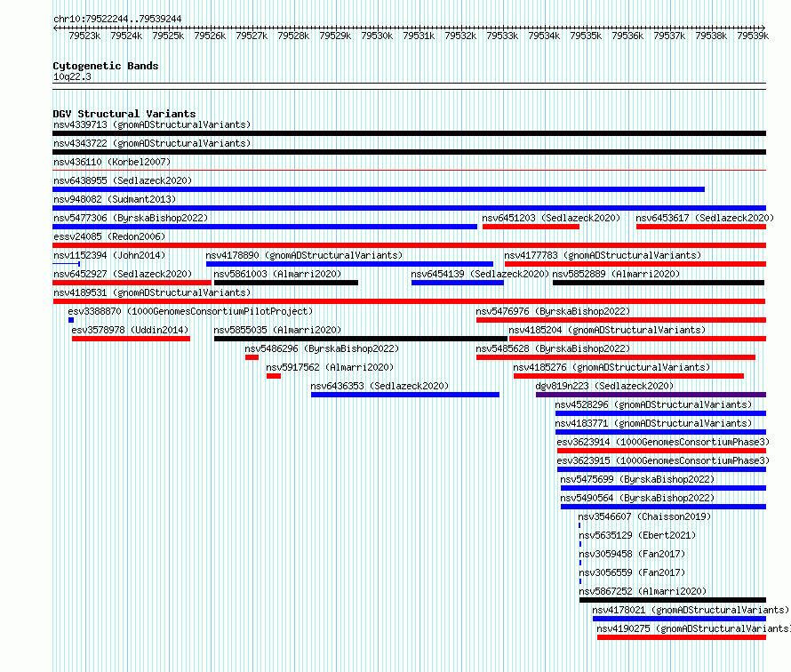
Task: Click the DGV Structural Variants track title
Action: coord(124,114)
